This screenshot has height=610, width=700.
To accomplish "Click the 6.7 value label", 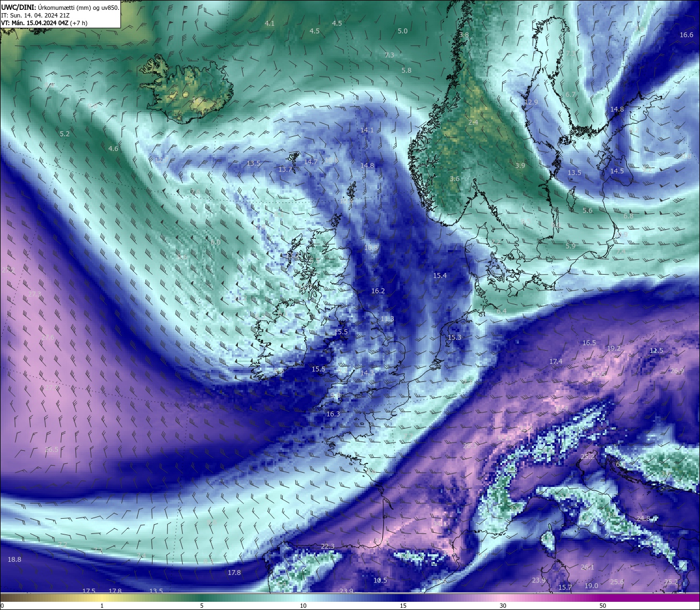I will (x=570, y=95).
